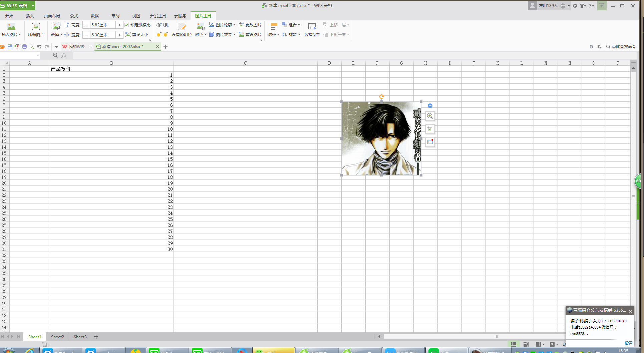Screen dimensions: 644x353
Task: Expand the quick access toolbar dropdown arrow
Action: point(56,47)
